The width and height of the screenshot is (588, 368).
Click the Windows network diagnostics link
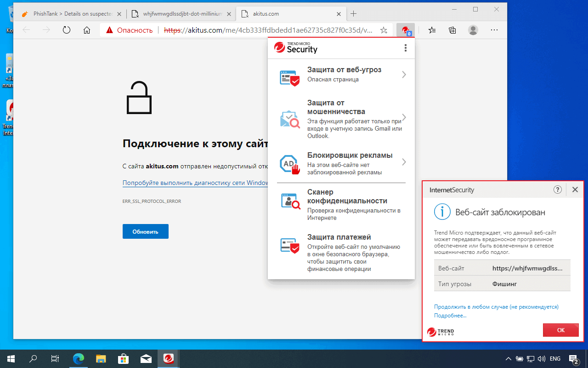click(195, 183)
